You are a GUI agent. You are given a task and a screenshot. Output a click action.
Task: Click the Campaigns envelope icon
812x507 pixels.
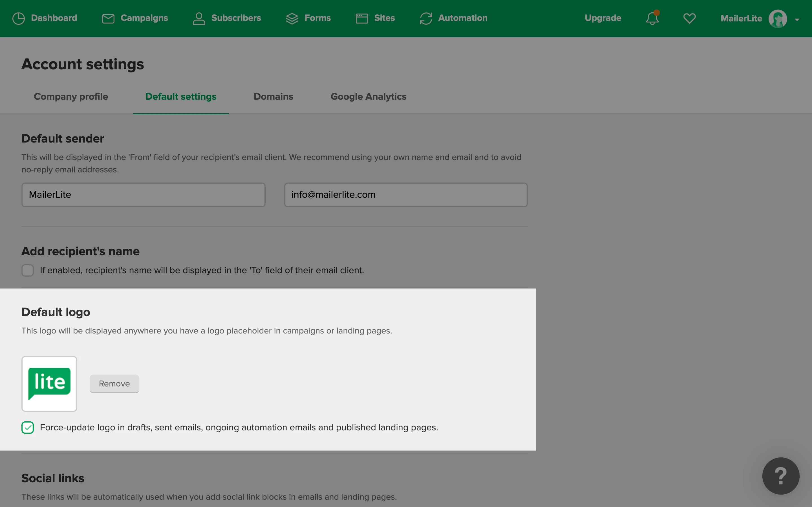pyautogui.click(x=108, y=18)
